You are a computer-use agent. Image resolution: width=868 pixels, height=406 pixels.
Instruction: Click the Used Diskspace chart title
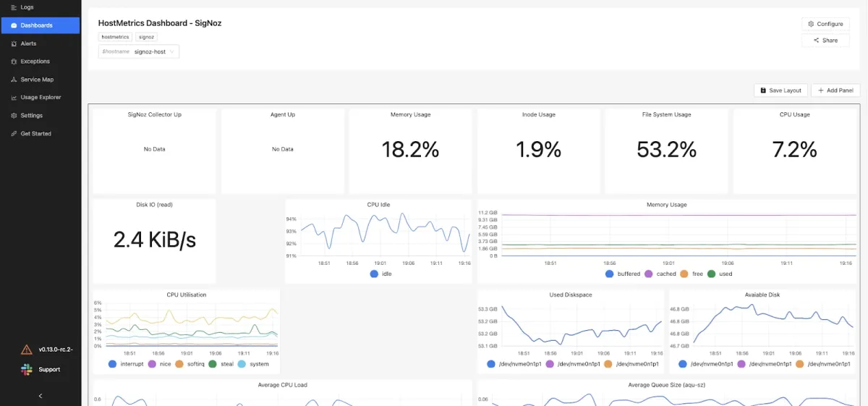coord(571,295)
